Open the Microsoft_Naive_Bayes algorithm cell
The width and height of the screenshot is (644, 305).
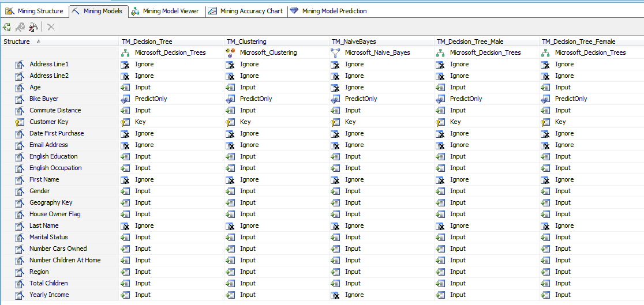point(381,53)
